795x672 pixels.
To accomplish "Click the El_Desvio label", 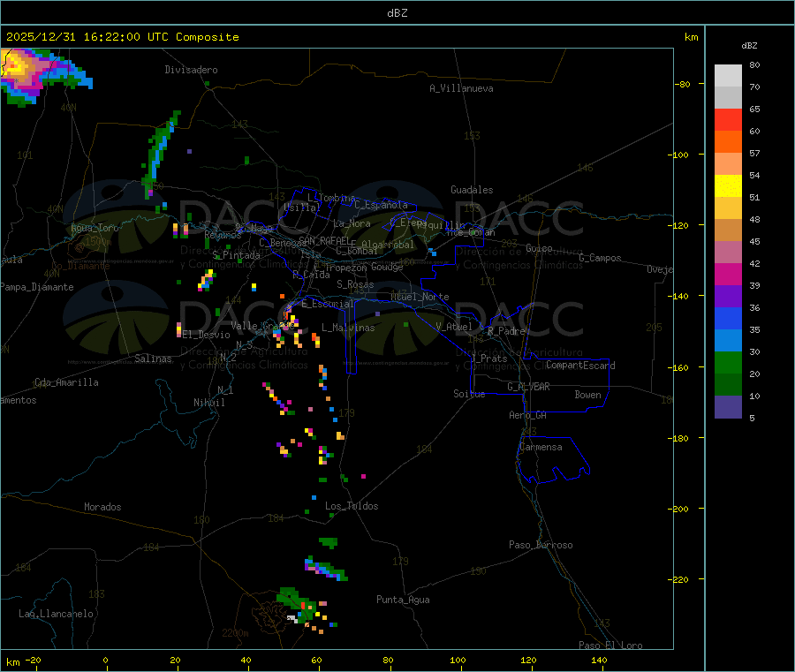I will [x=207, y=335].
